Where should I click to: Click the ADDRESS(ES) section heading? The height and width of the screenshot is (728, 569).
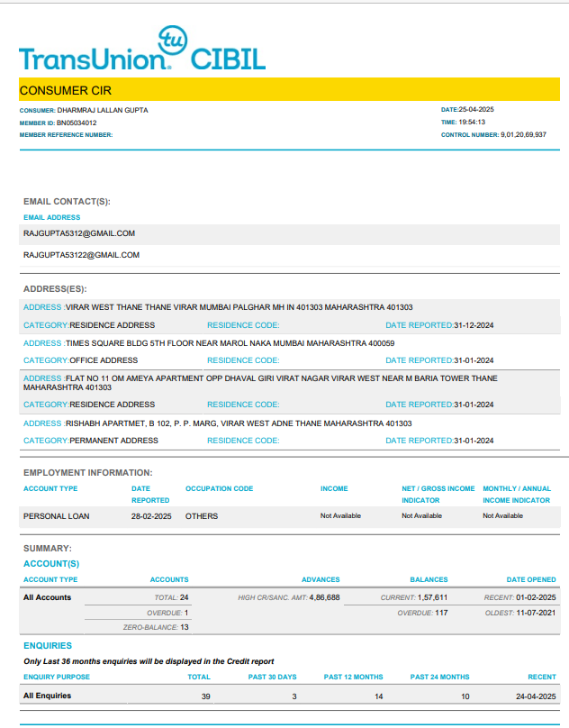click(55, 289)
